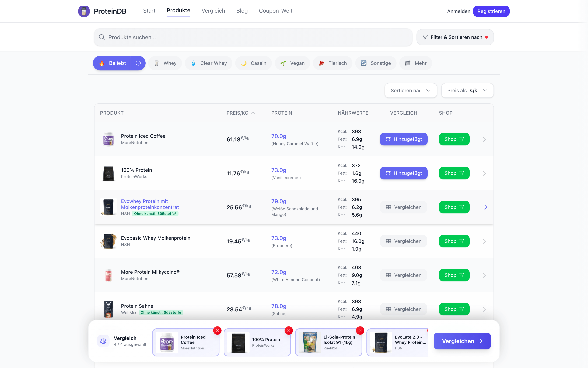Click the big Vergleichen arrow button

[x=462, y=341]
